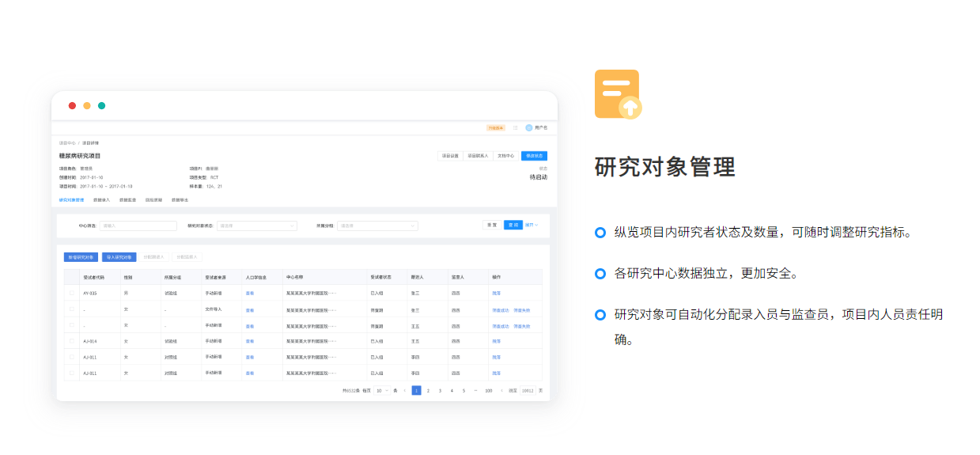Screen dimensions: 980x455
Task: Open the 所属分组 dropdown
Action: (377, 226)
